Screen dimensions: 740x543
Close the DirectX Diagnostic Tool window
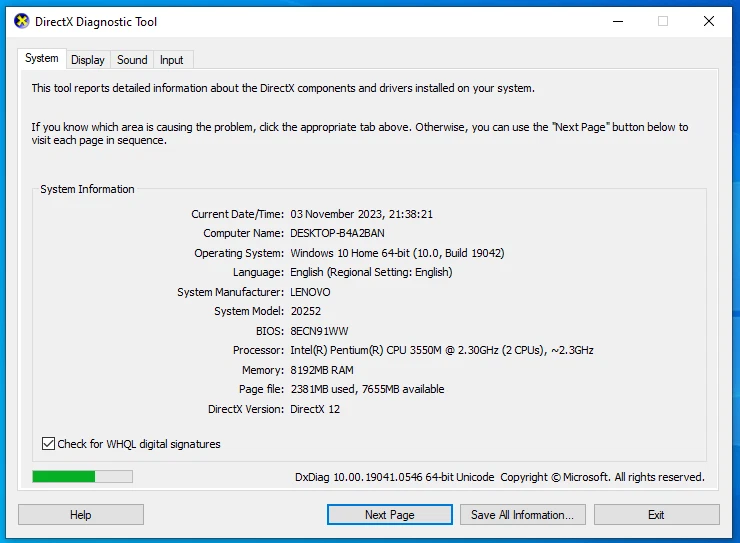(x=708, y=21)
